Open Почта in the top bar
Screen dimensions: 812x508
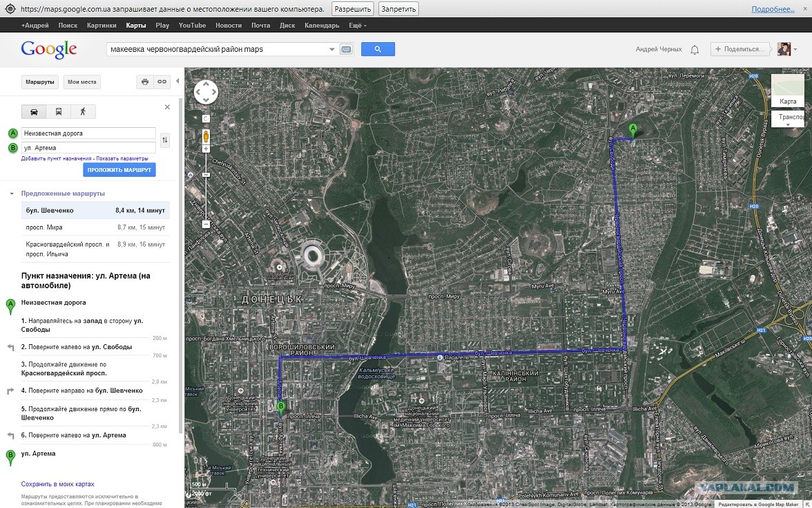coord(260,26)
